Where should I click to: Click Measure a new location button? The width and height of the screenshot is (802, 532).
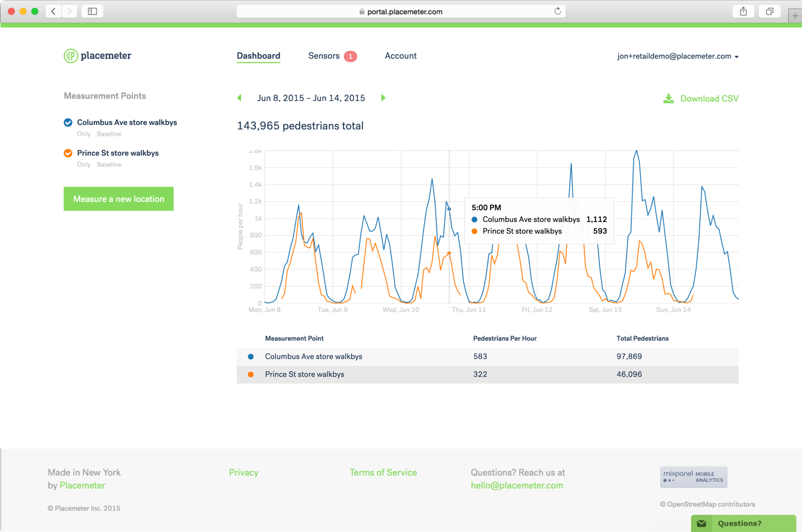(118, 199)
